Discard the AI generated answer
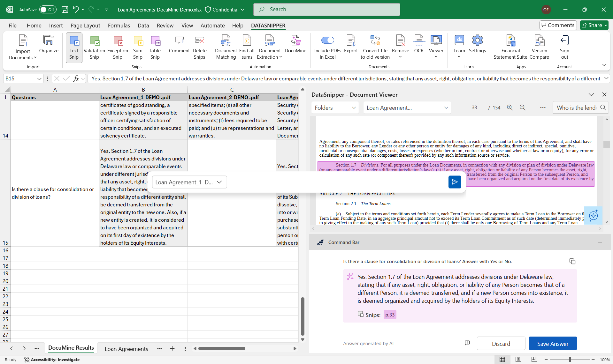The width and height of the screenshot is (613, 364). 501,344
